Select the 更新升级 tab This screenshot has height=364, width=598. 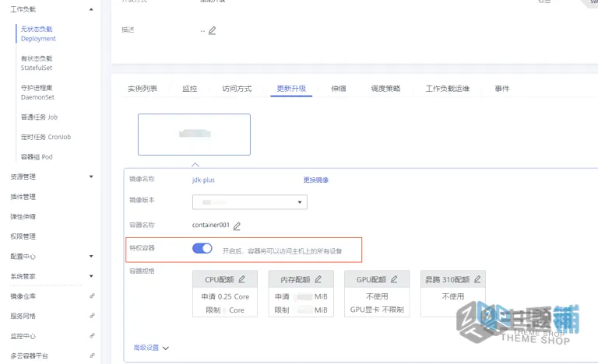tap(291, 89)
